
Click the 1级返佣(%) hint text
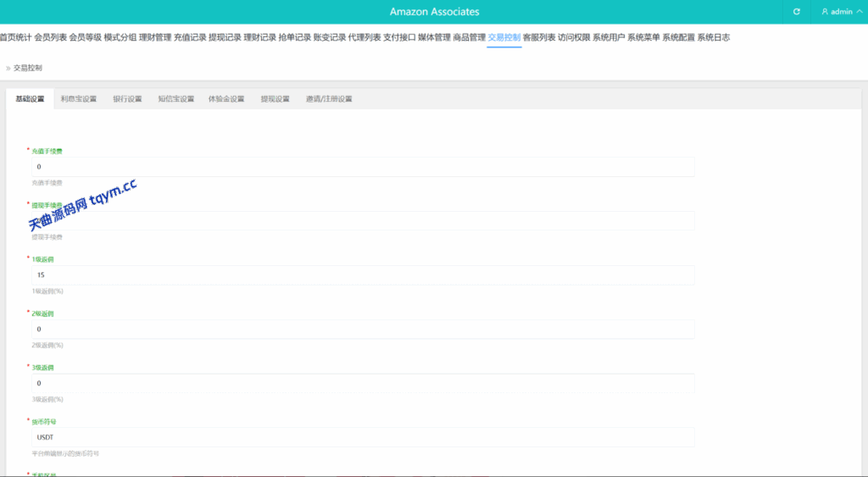point(47,291)
